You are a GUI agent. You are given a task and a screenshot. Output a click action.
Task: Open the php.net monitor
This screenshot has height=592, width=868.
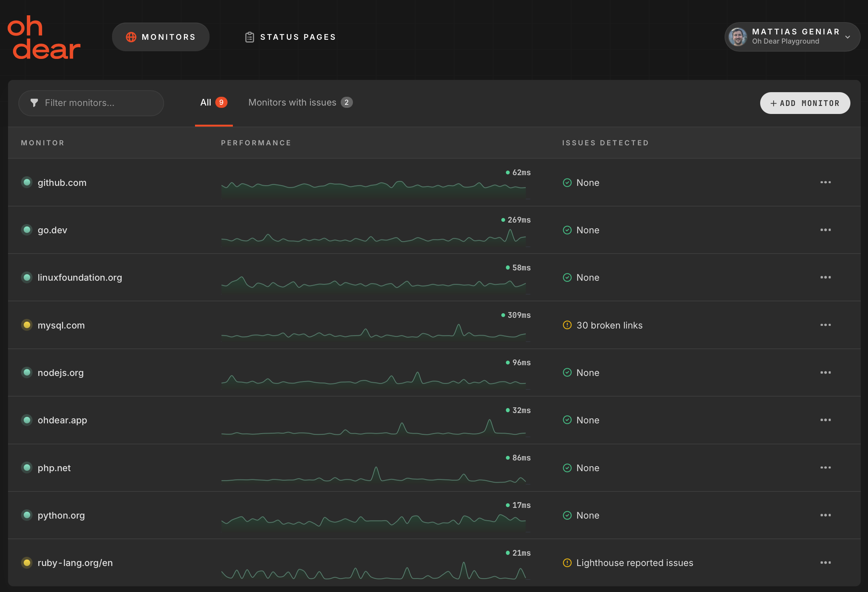[x=54, y=468]
